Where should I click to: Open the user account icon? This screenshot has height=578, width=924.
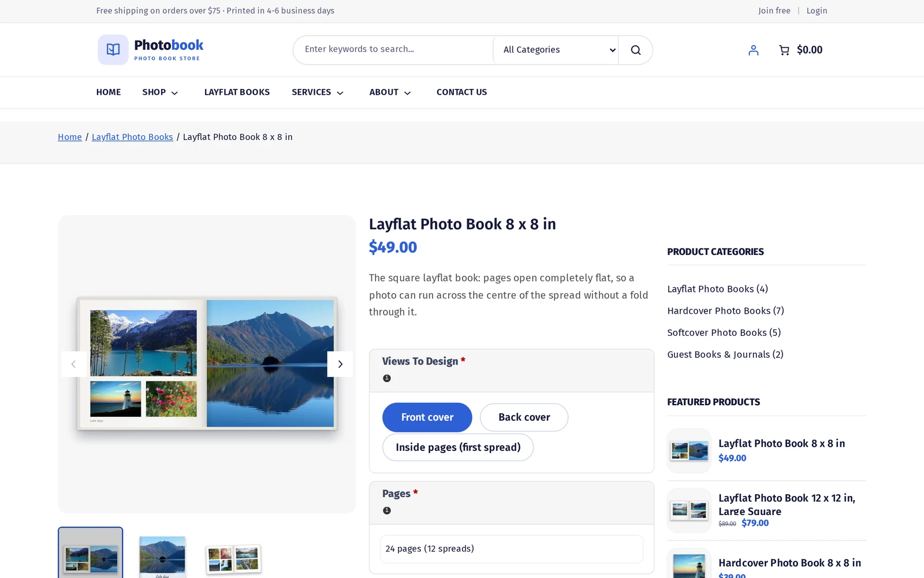coord(753,50)
